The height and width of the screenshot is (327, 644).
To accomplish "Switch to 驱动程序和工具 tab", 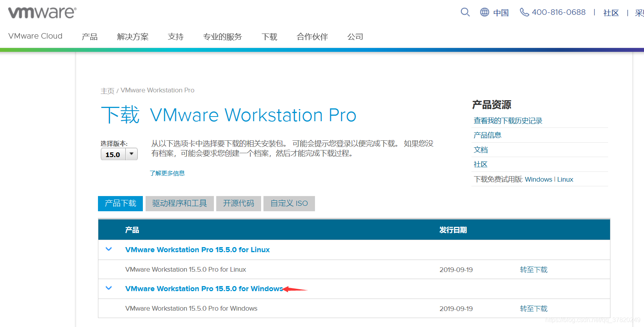I will tap(180, 203).
